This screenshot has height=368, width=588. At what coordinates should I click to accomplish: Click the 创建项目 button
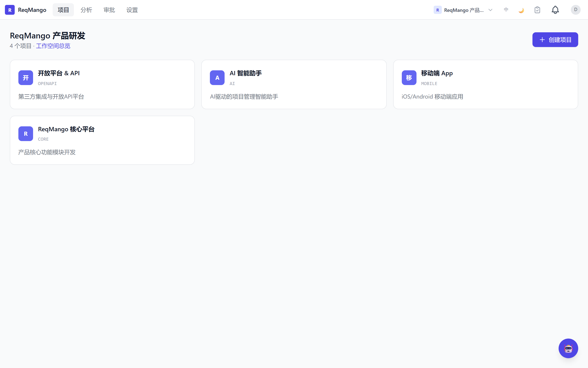point(555,40)
